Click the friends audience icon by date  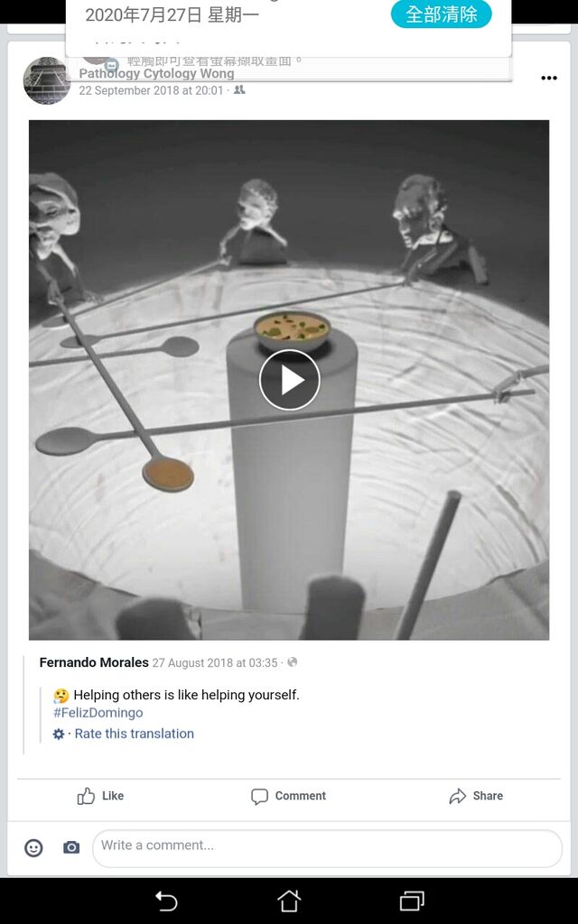tap(239, 90)
